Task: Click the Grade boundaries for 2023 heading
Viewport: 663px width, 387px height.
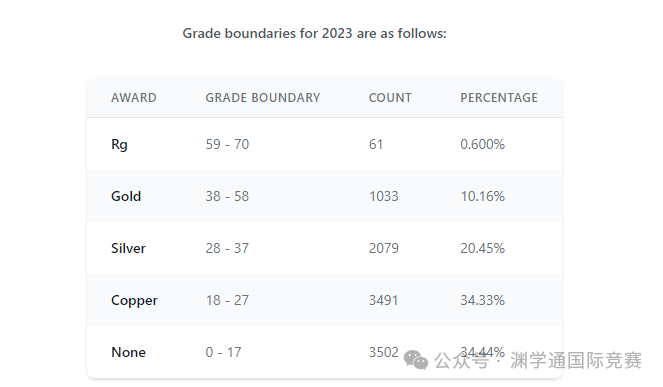Action: point(314,33)
